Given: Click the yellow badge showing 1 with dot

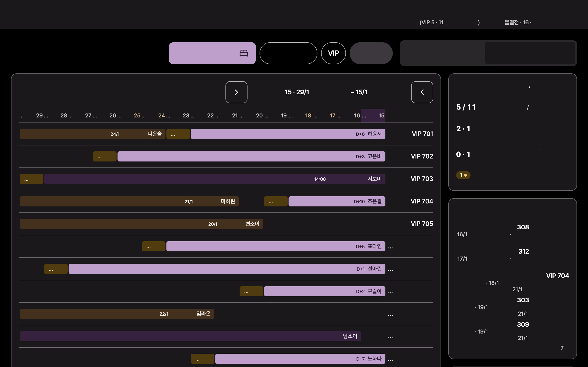Looking at the screenshot, I should [463, 175].
